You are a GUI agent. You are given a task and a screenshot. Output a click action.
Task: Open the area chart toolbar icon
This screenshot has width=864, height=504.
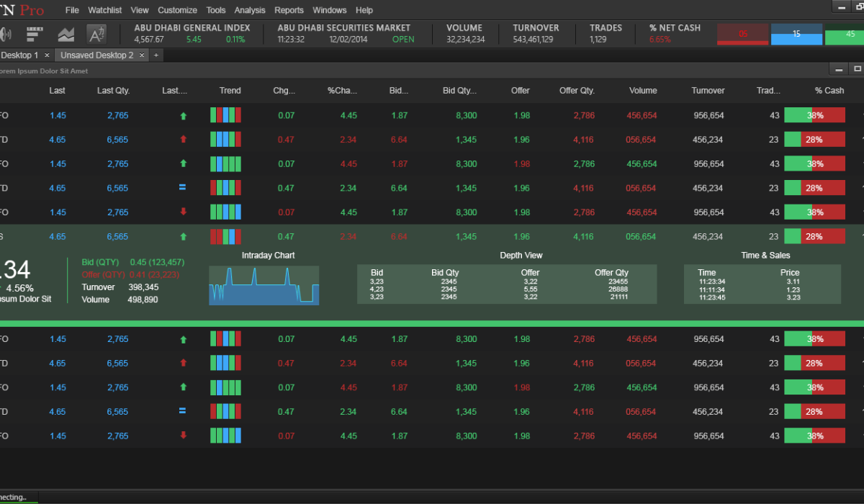click(66, 34)
